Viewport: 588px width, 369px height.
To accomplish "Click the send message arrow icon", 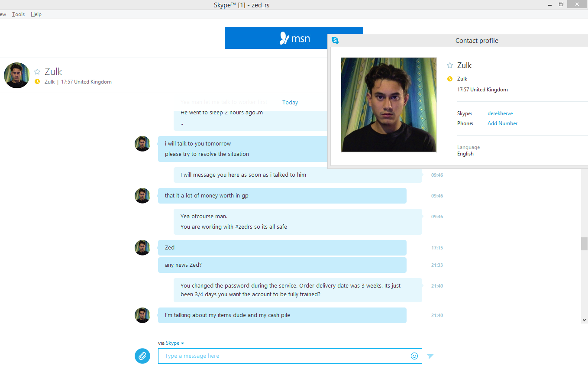I will (430, 356).
